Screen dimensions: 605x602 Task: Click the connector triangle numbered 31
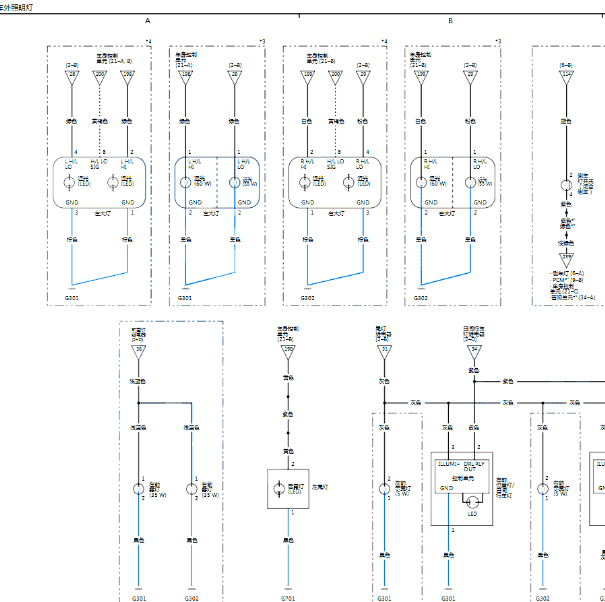click(384, 352)
